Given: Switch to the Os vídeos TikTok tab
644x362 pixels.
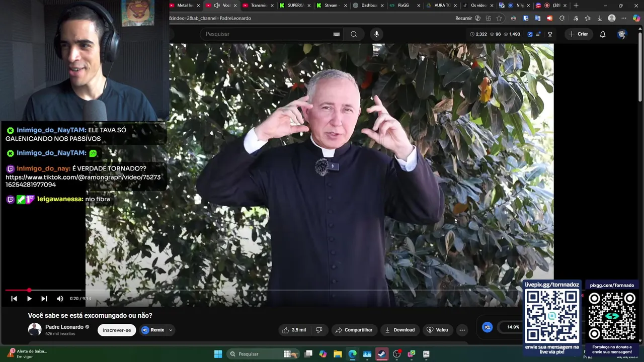Looking at the screenshot, I should [478, 6].
